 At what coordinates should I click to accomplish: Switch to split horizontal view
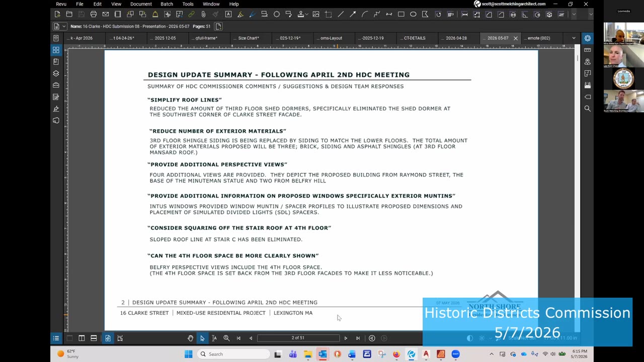click(x=94, y=338)
